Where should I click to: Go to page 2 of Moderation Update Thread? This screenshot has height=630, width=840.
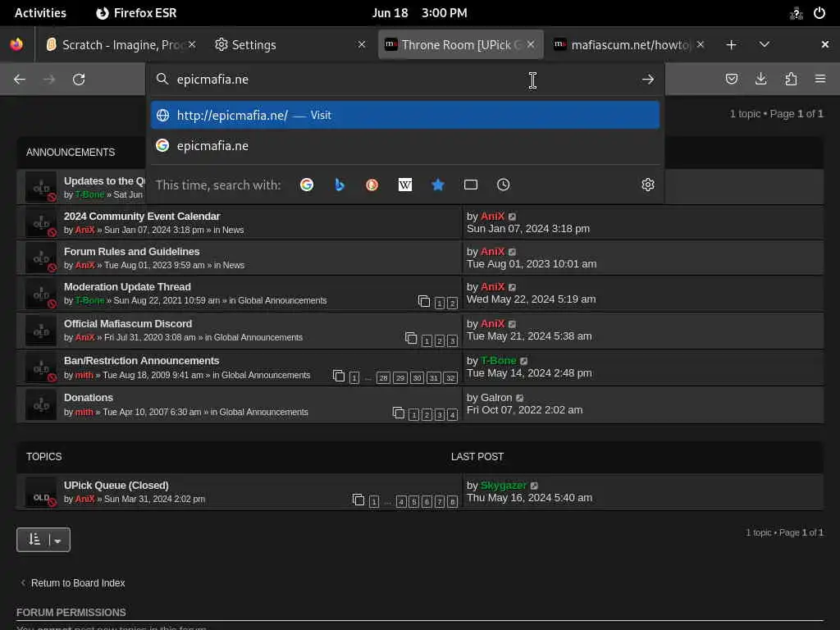click(x=452, y=304)
